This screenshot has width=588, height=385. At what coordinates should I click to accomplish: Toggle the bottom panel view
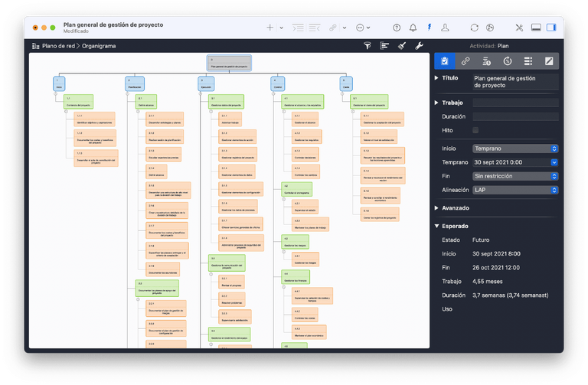[x=535, y=28]
